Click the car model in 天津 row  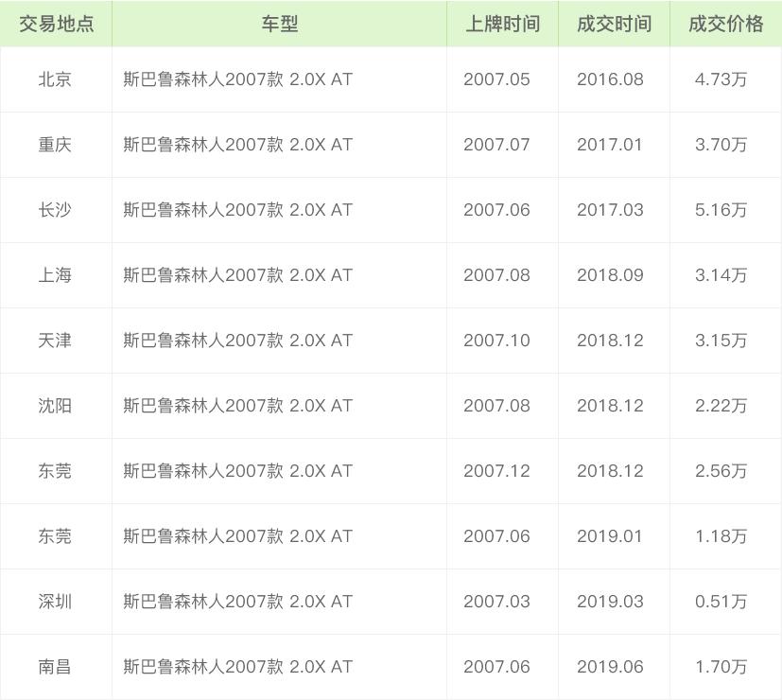238,341
